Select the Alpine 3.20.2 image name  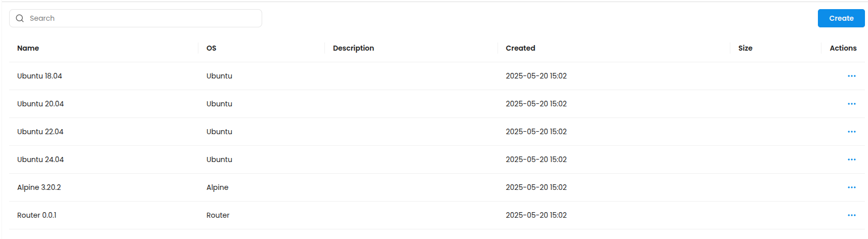(x=39, y=187)
